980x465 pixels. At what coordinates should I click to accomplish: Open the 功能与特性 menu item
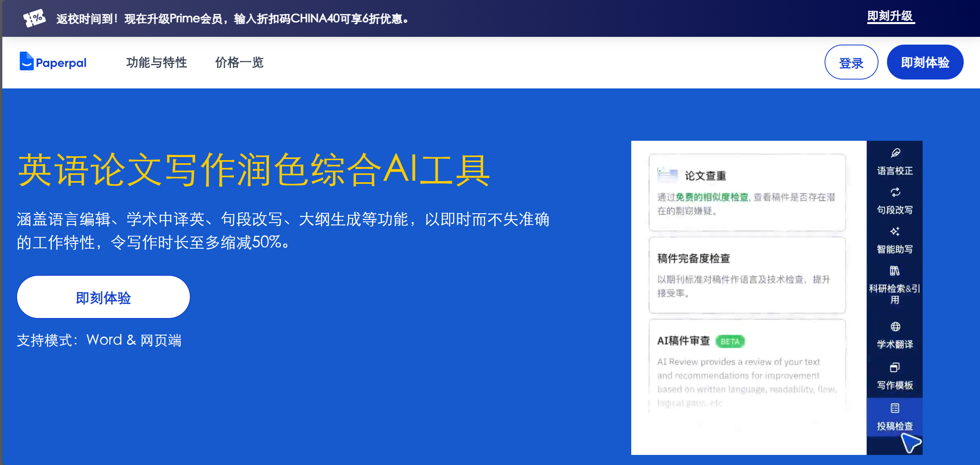click(157, 62)
